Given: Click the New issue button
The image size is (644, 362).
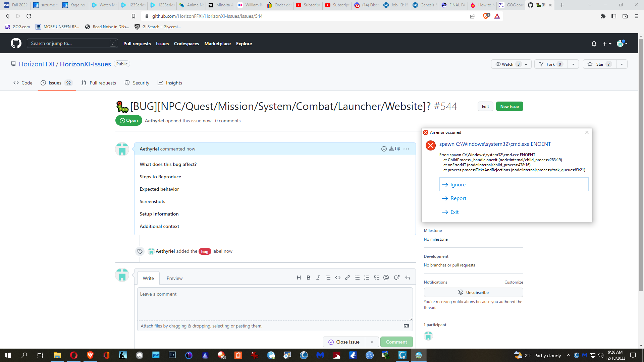Looking at the screenshot, I should click(509, 106).
